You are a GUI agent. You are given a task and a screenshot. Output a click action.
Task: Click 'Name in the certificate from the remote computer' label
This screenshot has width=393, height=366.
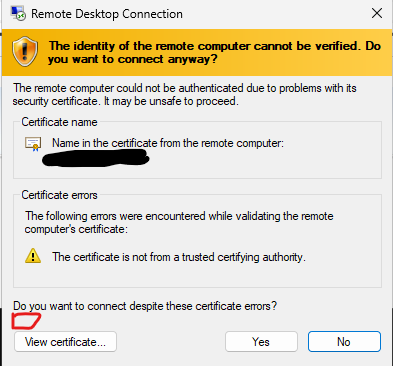[168, 143]
